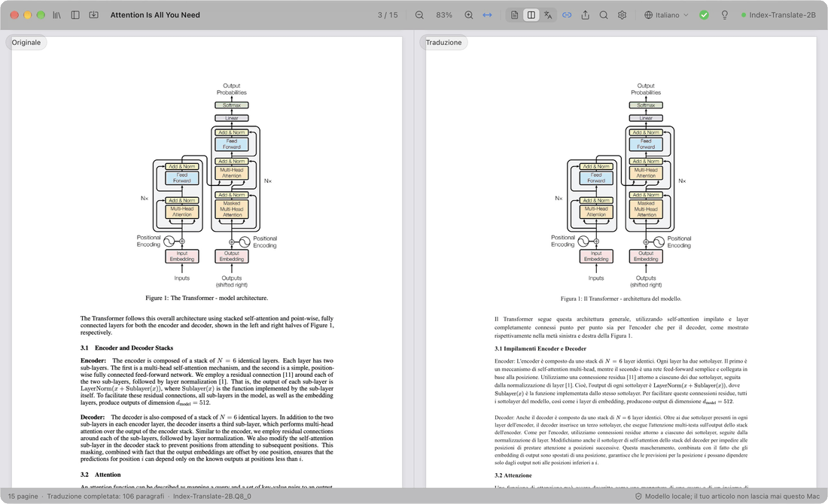
Task: Click the import document icon
Action: (93, 15)
